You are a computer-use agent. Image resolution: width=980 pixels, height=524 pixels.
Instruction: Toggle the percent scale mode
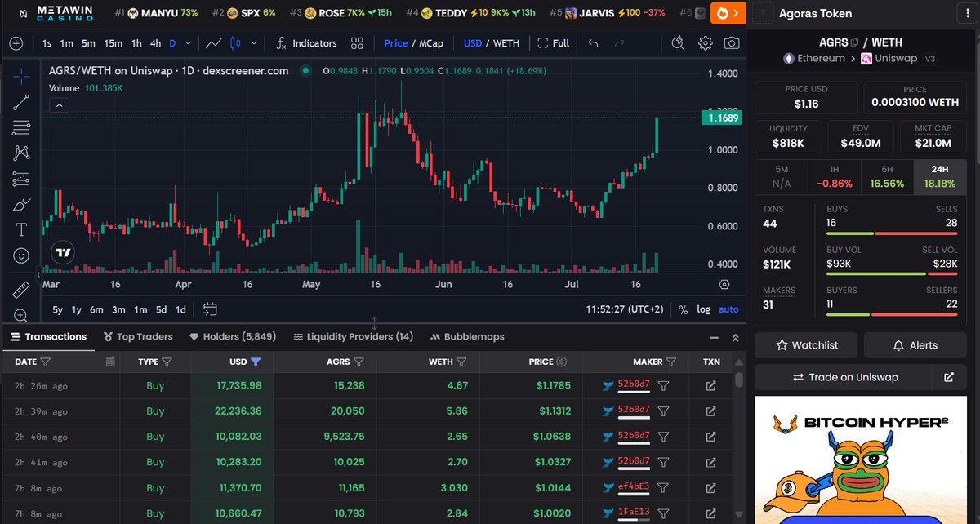(682, 309)
